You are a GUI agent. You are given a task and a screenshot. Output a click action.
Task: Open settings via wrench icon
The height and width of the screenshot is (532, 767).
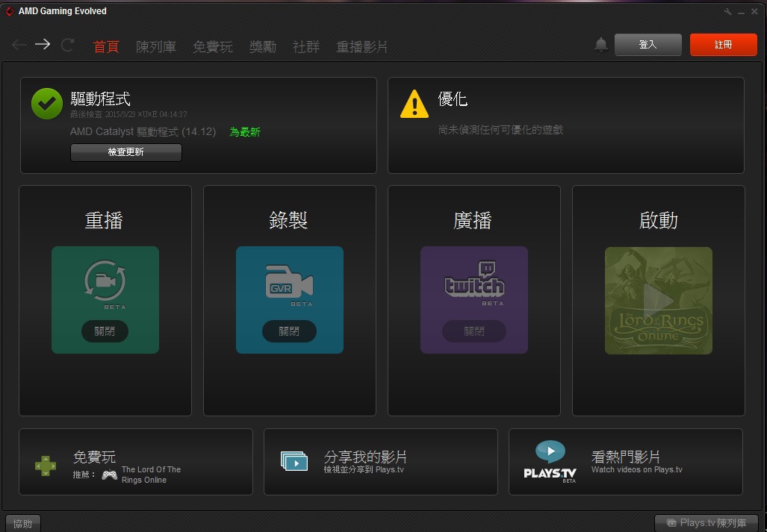(728, 11)
